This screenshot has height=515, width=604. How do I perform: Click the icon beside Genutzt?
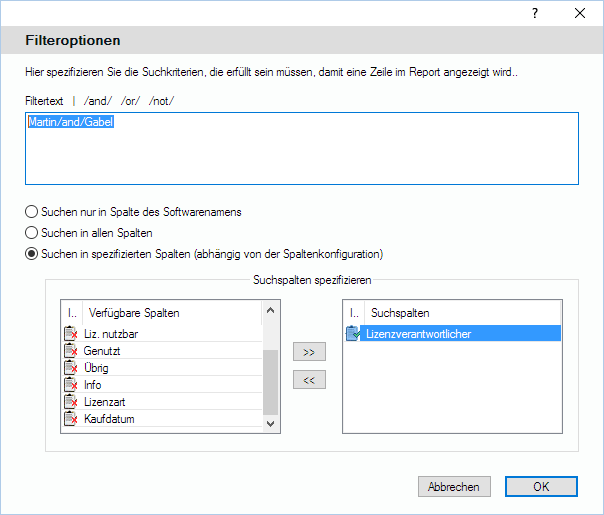click(70, 351)
